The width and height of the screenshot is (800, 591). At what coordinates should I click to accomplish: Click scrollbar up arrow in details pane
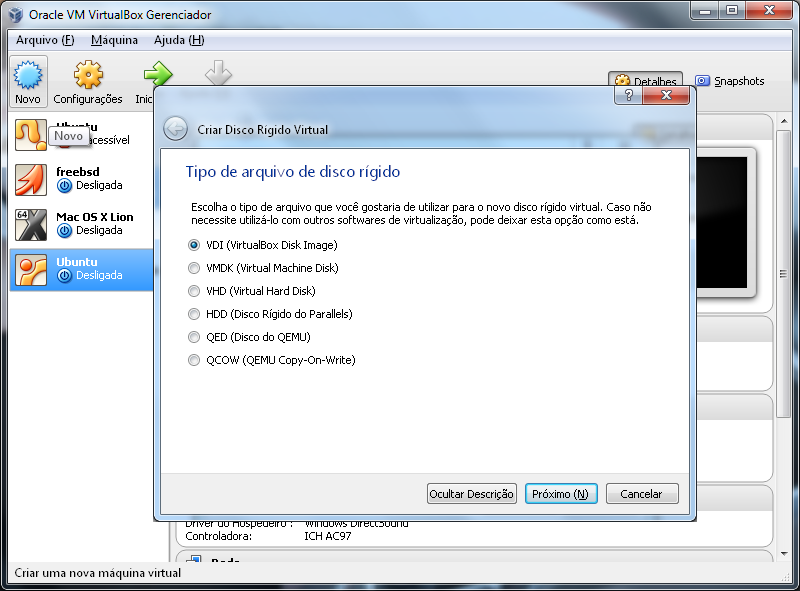[783, 121]
